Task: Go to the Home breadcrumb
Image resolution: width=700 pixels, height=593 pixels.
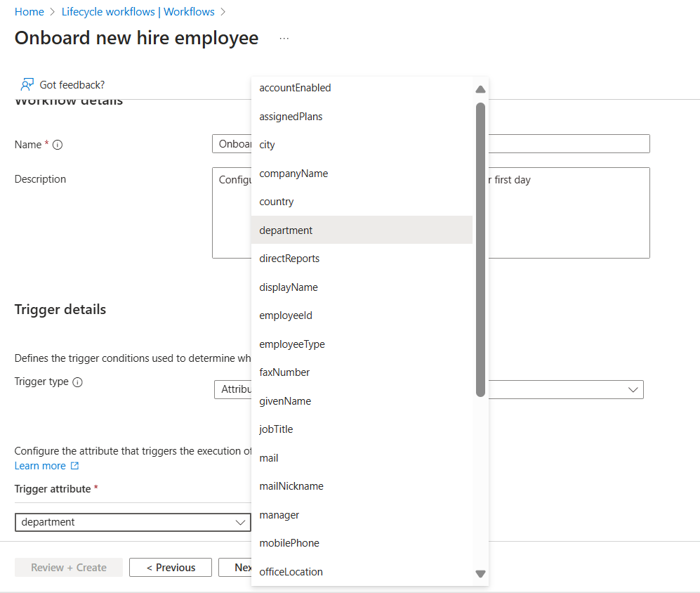Action: [29, 12]
